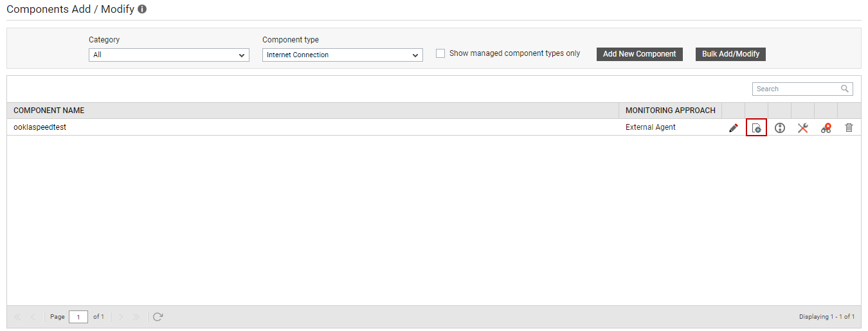This screenshot has width=868, height=331.
Task: Refresh the component list
Action: [x=158, y=317]
